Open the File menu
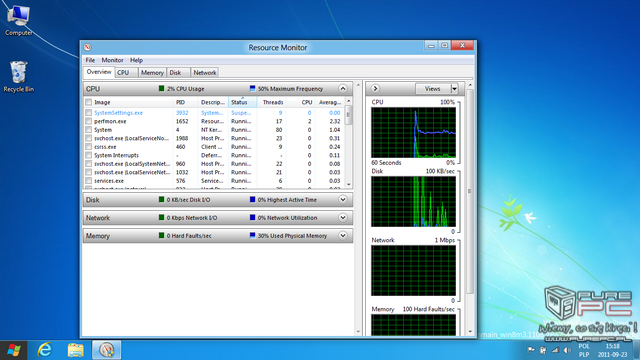The height and width of the screenshot is (360, 640). tap(90, 60)
